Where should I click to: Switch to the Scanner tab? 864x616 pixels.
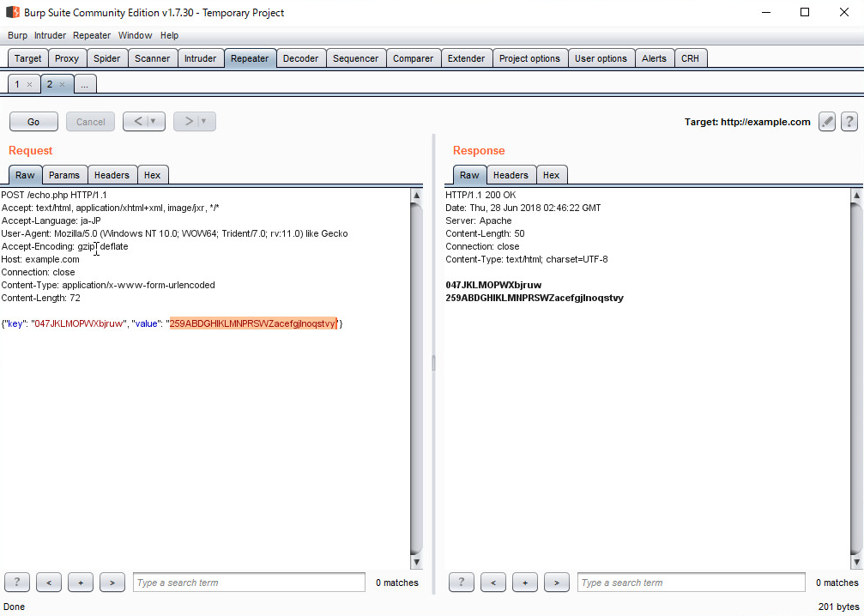(x=153, y=58)
